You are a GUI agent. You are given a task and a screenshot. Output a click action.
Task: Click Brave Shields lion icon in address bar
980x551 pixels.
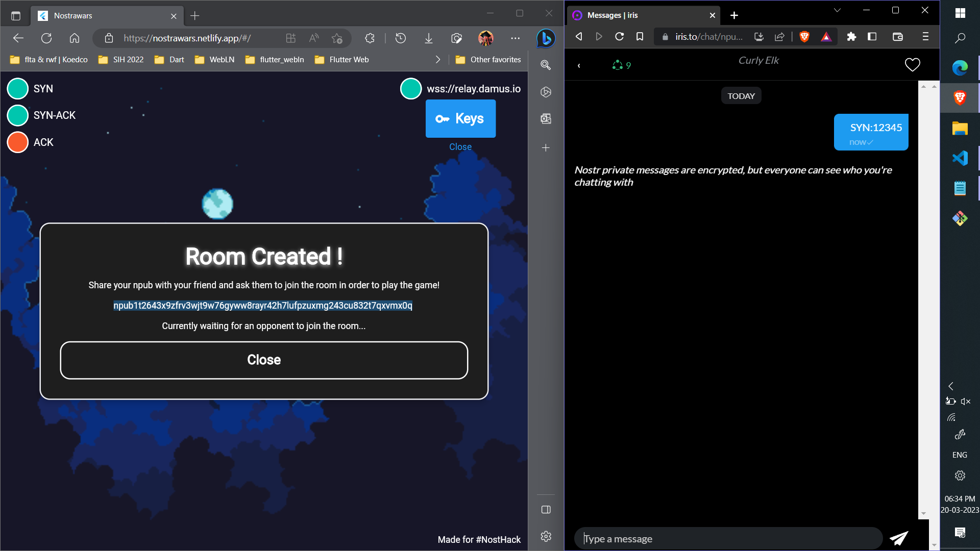point(804,37)
